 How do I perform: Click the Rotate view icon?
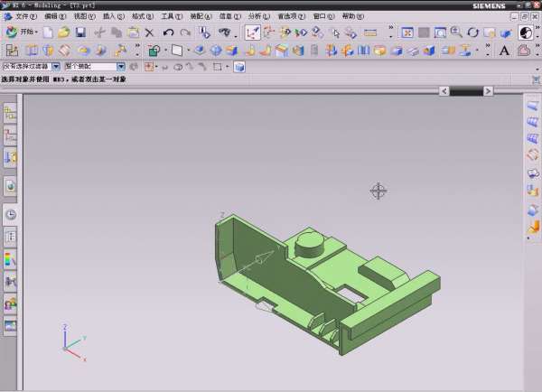click(x=473, y=33)
